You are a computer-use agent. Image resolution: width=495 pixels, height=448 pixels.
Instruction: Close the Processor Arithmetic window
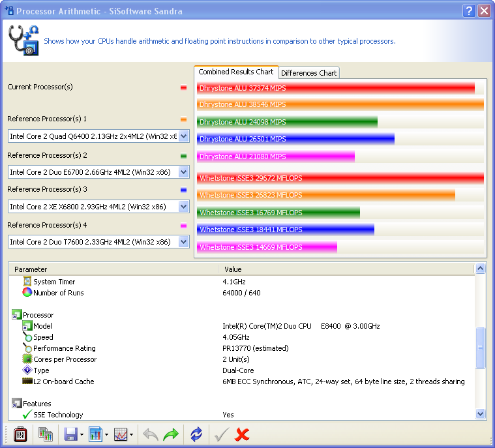pos(484,10)
